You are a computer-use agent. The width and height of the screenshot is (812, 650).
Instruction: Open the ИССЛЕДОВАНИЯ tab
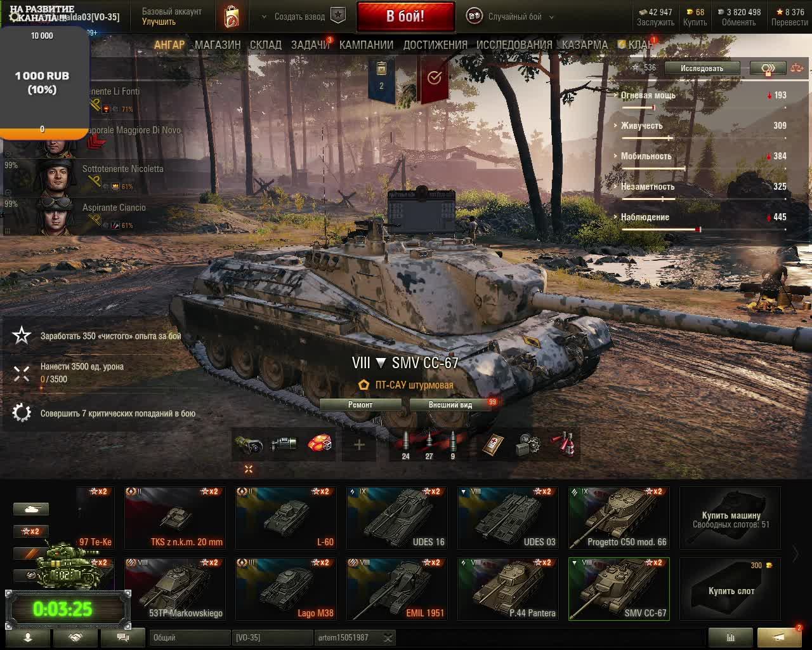pos(514,45)
